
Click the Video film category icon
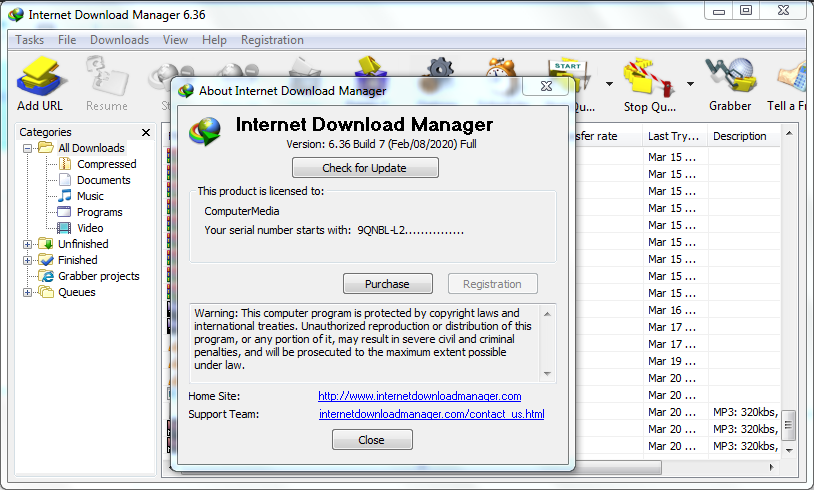64,228
